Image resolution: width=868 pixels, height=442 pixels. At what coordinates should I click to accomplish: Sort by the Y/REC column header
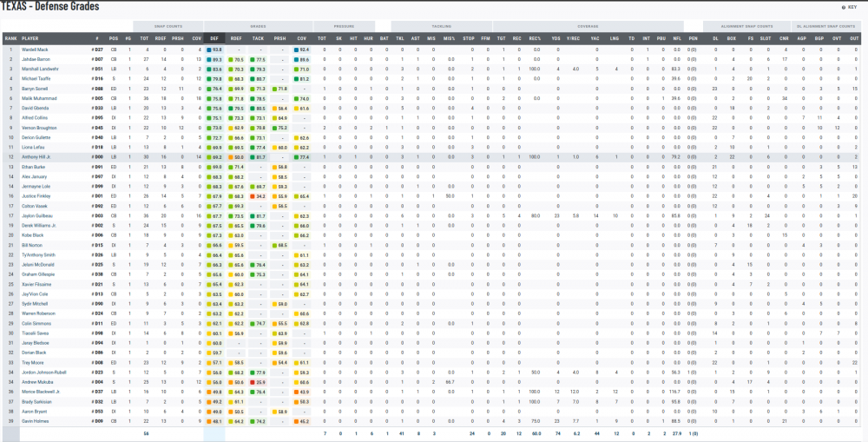(x=573, y=38)
